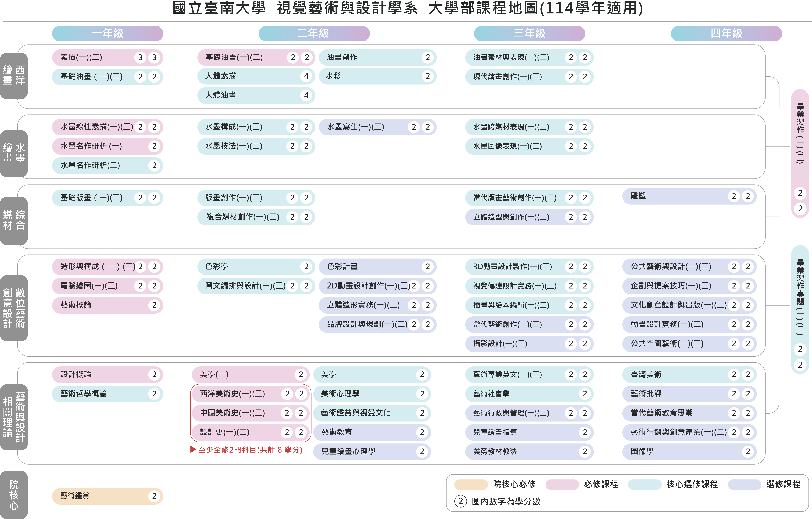Select 水墨技法(一)(二) course
This screenshot has height=519, width=812.
click(256, 146)
